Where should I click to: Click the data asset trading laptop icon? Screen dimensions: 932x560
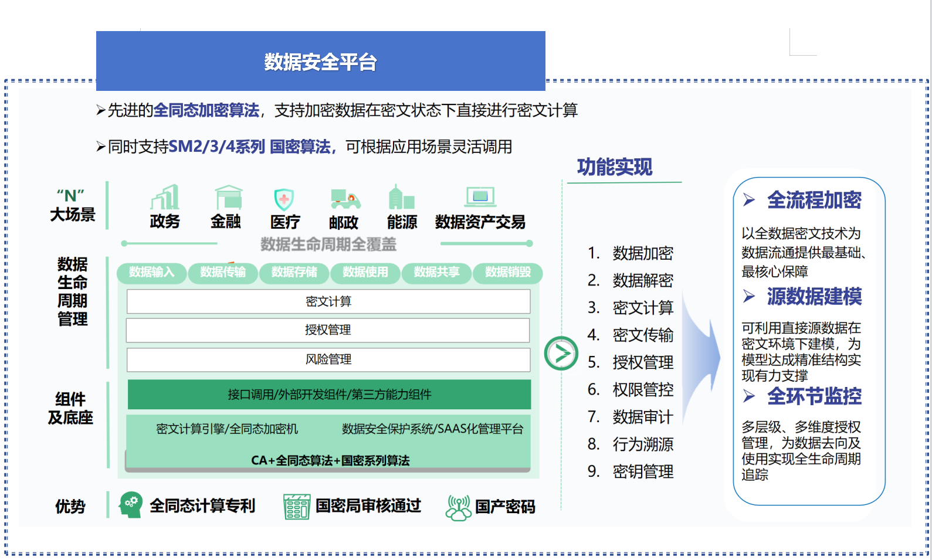(x=480, y=197)
